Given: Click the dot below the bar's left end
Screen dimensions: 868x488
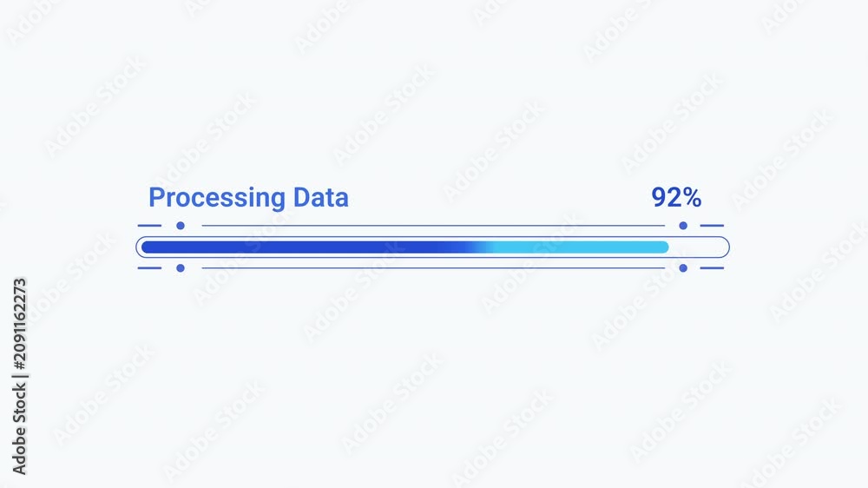Looking at the screenshot, I should pyautogui.click(x=181, y=268).
